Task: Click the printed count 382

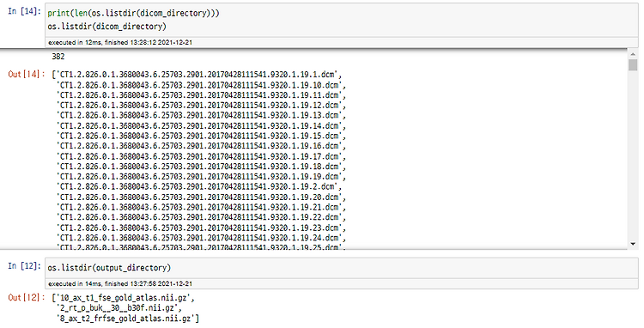Action: (x=58, y=56)
